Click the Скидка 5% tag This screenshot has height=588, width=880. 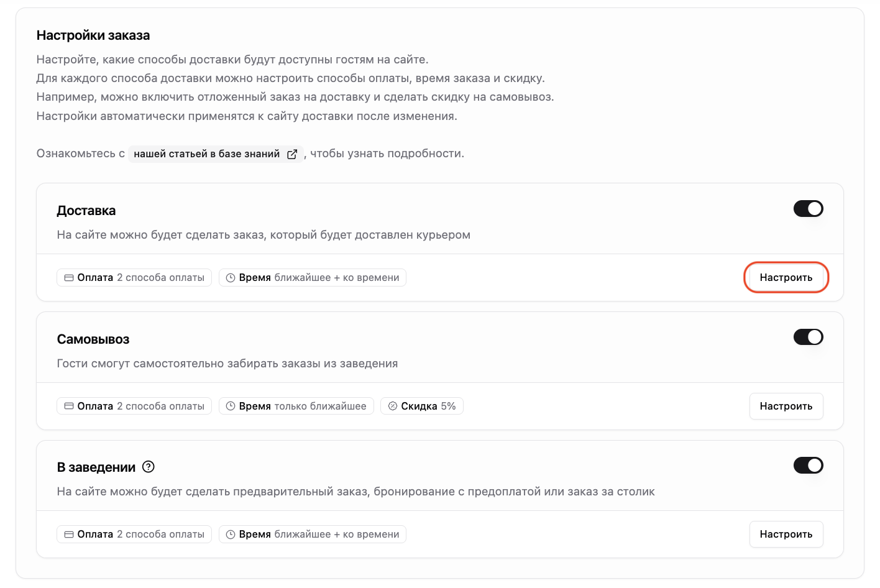click(x=422, y=407)
